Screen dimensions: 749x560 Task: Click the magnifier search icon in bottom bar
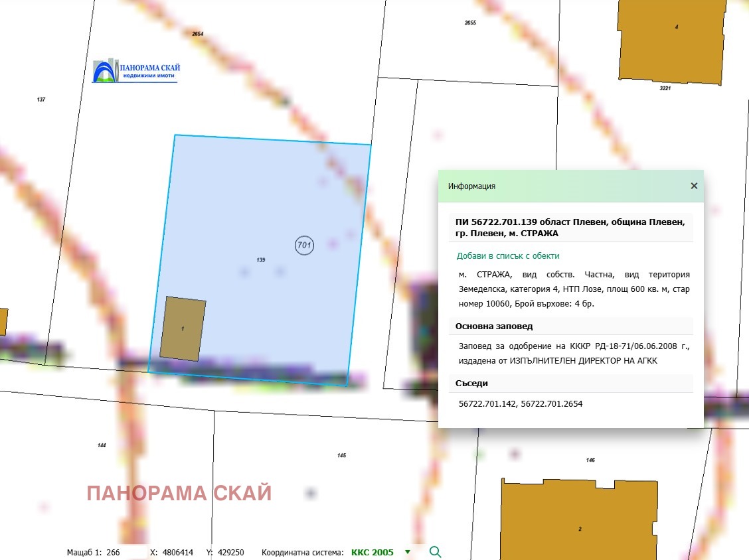435,552
